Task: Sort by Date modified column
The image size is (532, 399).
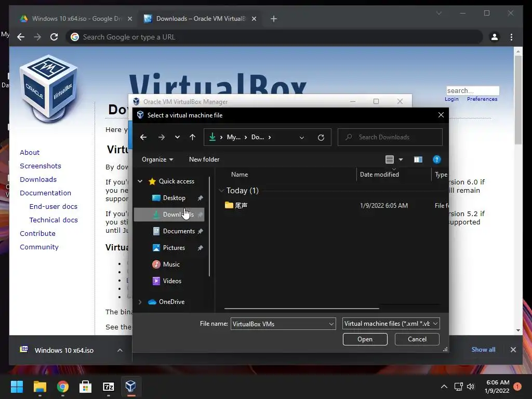Action: coord(379,175)
